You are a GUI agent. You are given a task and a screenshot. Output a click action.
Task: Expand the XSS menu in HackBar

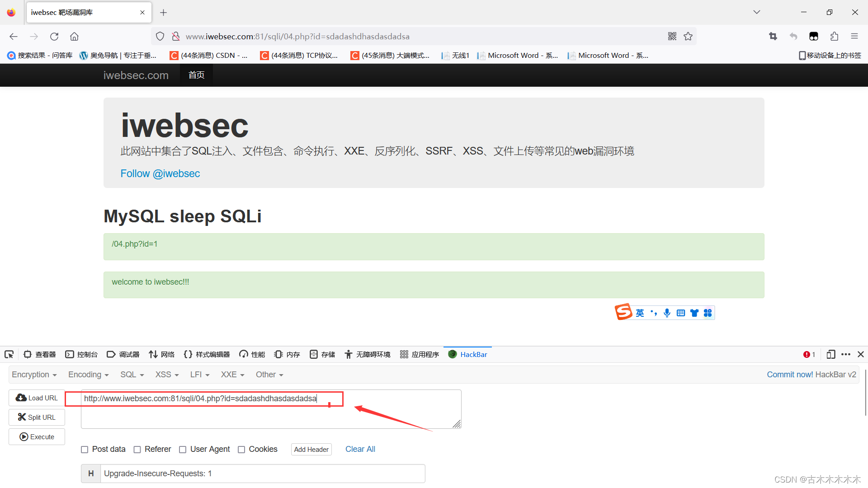pyautogui.click(x=166, y=375)
